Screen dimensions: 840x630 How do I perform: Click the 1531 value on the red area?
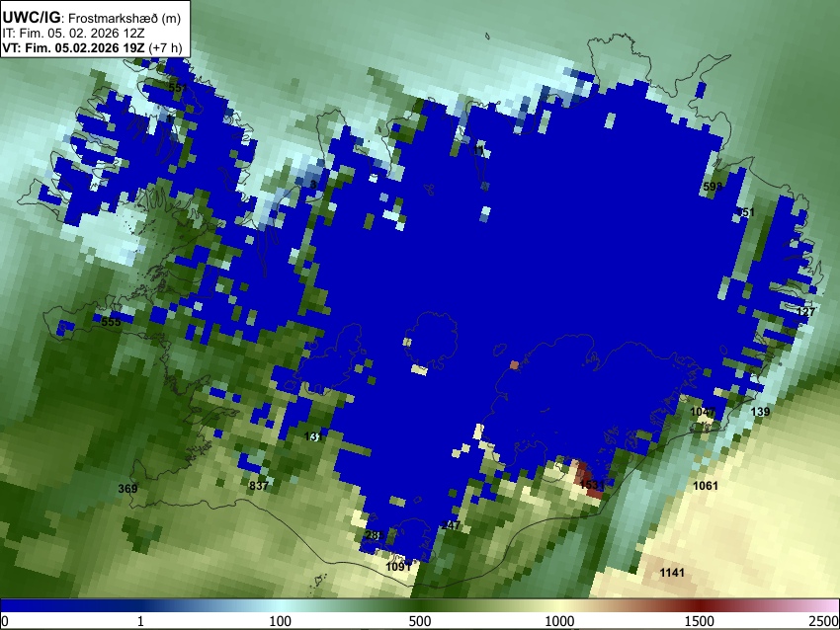pyautogui.click(x=592, y=485)
